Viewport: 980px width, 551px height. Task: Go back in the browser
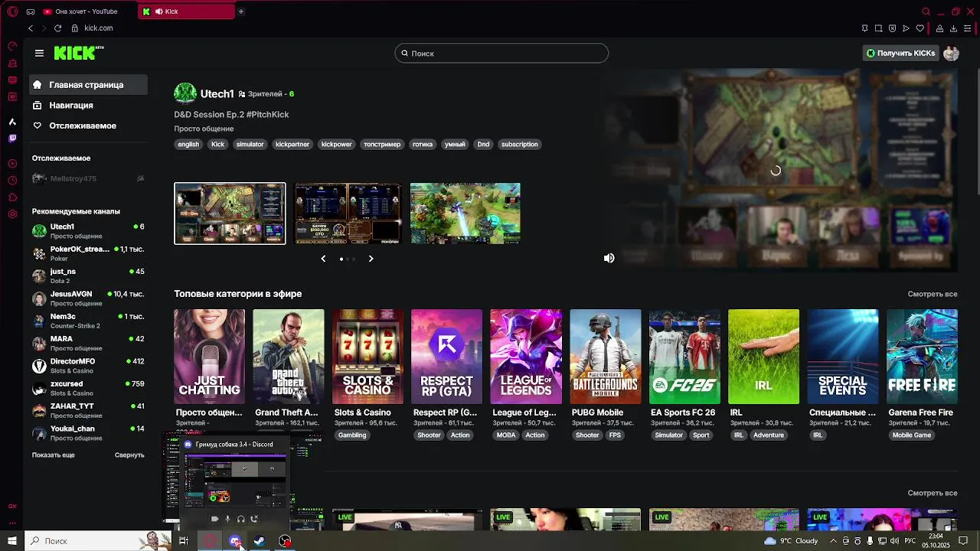31,28
